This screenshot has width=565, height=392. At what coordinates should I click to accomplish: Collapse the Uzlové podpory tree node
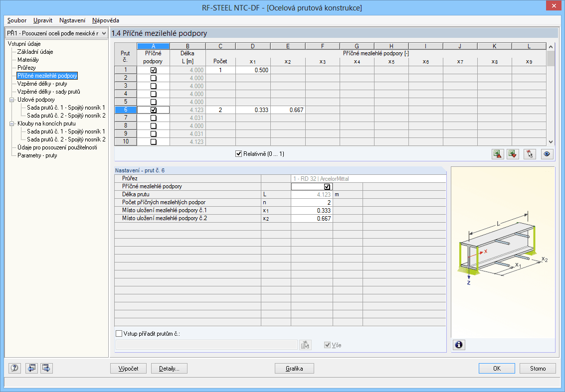11,100
